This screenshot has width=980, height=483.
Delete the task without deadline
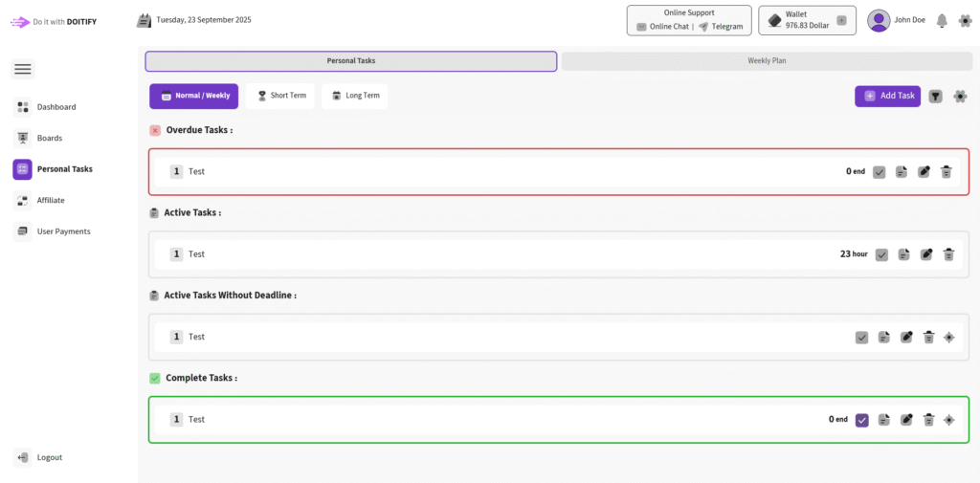click(x=928, y=337)
